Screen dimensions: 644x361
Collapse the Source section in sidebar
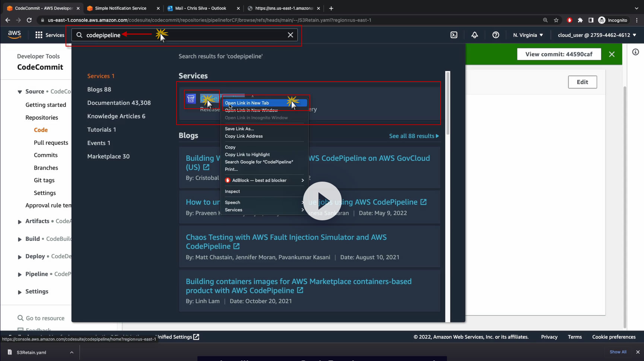click(20, 92)
